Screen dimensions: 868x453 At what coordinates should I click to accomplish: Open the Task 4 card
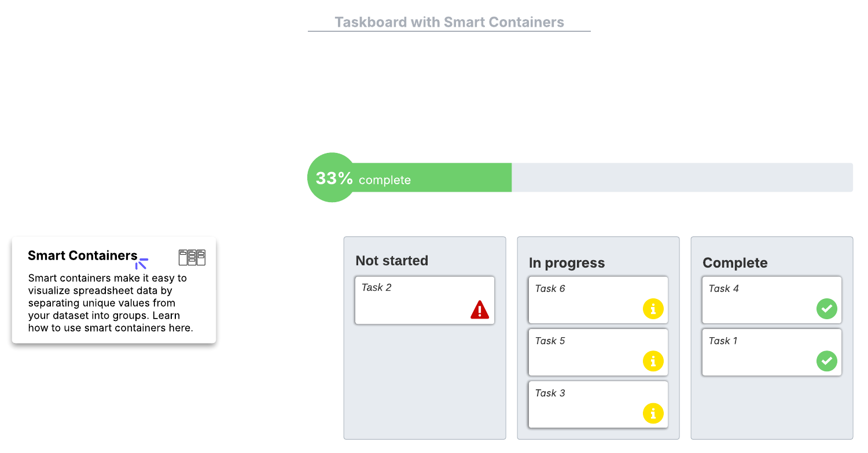pyautogui.click(x=758, y=300)
